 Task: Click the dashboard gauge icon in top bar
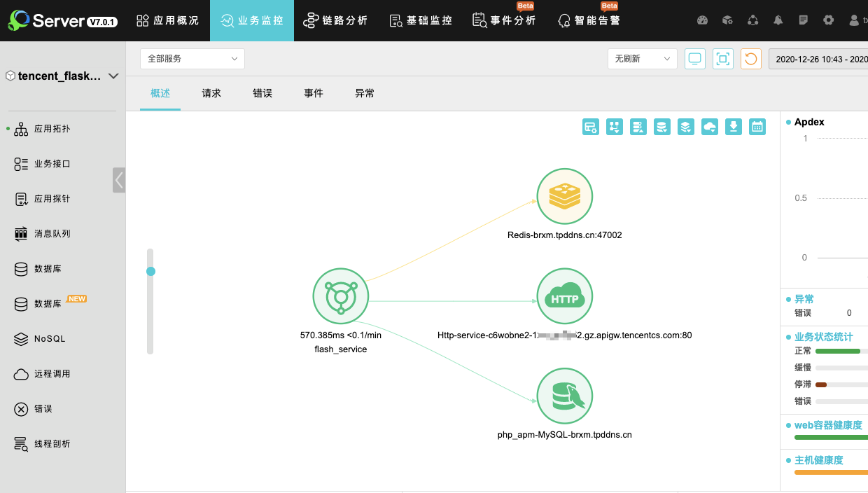(x=703, y=20)
